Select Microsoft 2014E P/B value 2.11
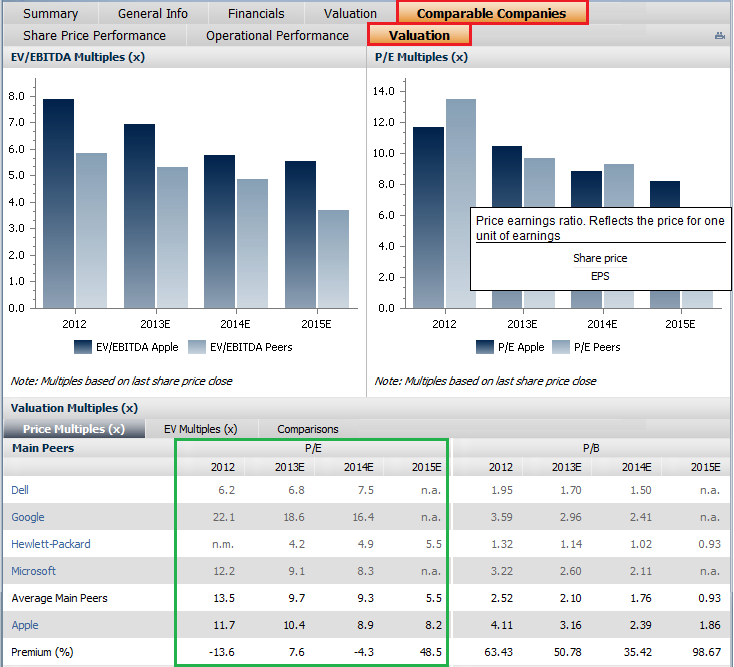 click(x=640, y=571)
